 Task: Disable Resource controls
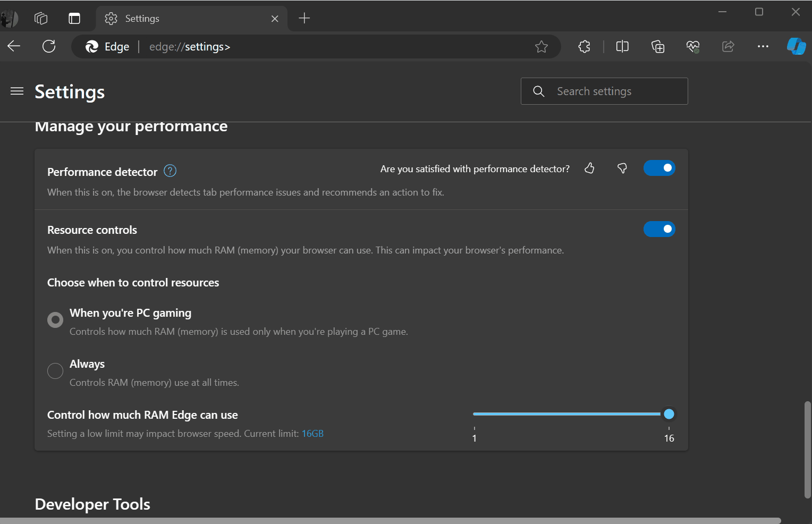(659, 229)
